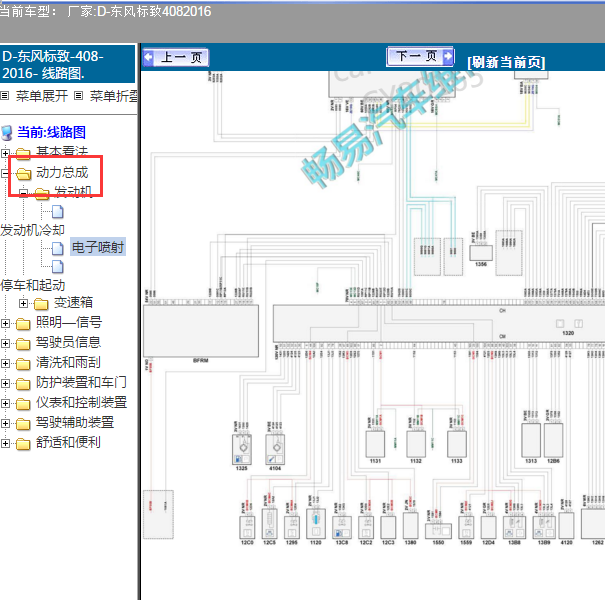Click the page icon above 停车和起动

(58, 266)
